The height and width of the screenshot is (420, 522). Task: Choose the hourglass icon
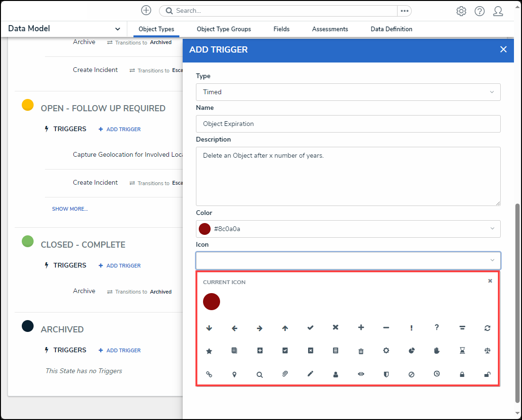[462, 351]
